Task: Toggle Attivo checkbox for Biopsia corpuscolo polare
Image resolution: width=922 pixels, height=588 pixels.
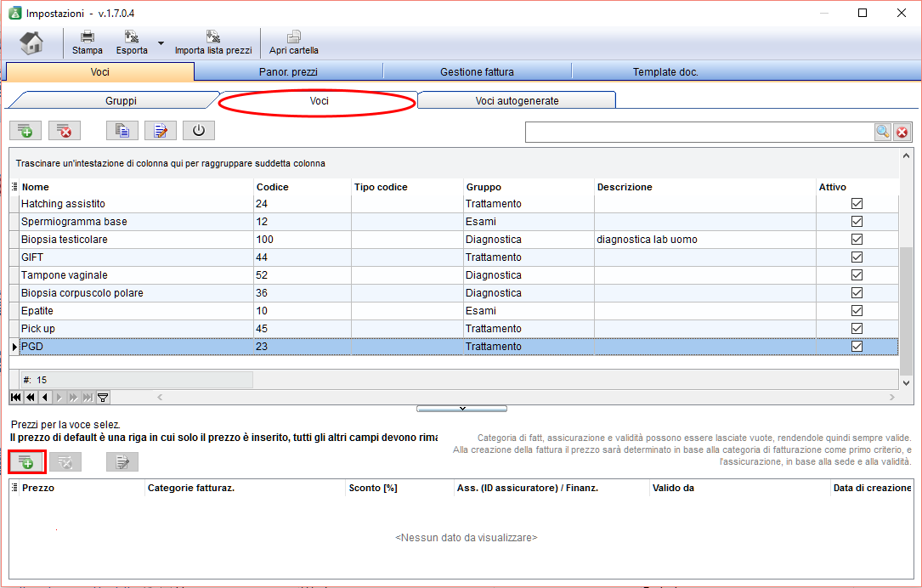Action: pos(857,293)
